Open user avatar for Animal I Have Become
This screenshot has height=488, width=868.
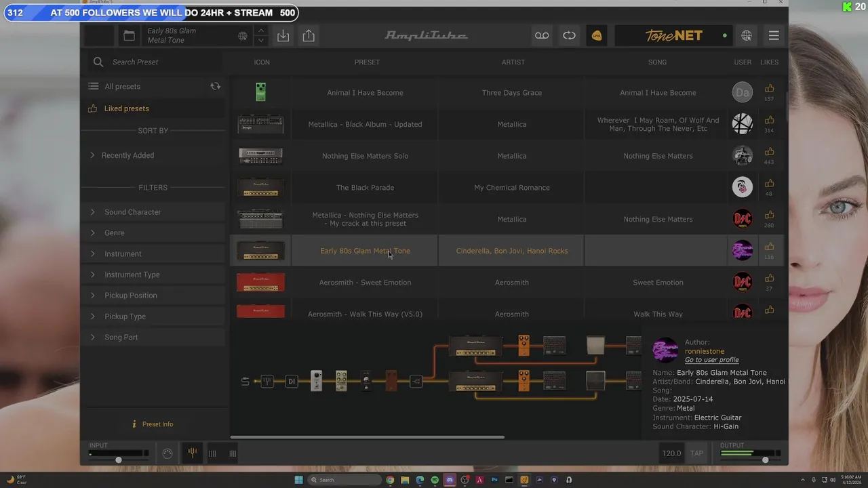[743, 92]
